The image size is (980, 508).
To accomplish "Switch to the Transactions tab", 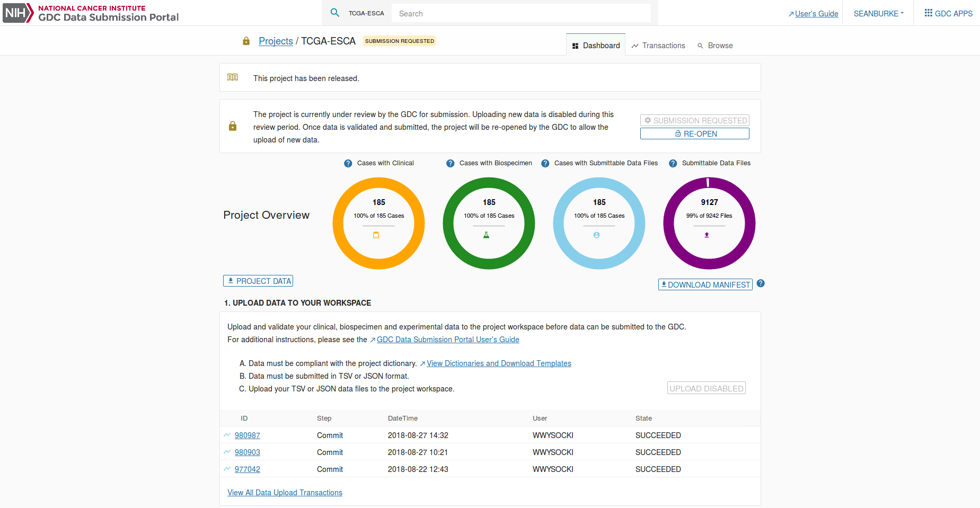I will [658, 46].
